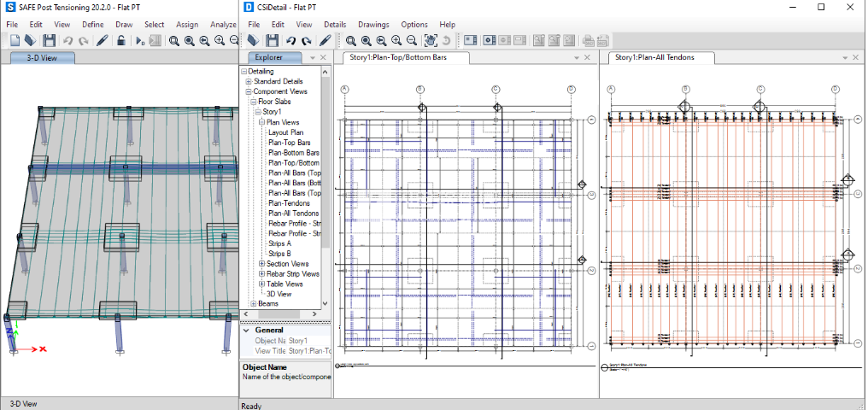Click Save icon in SAFE toolbar
Screen dimensions: 868x410
tap(50, 40)
